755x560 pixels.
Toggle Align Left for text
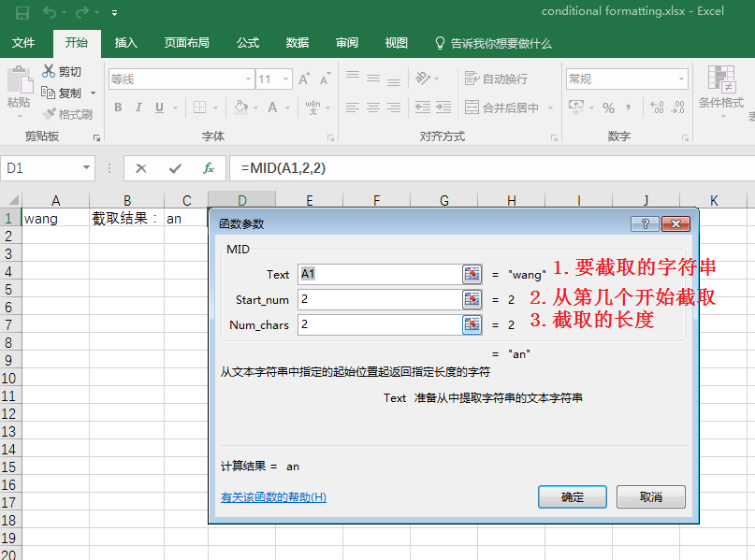pos(353,108)
